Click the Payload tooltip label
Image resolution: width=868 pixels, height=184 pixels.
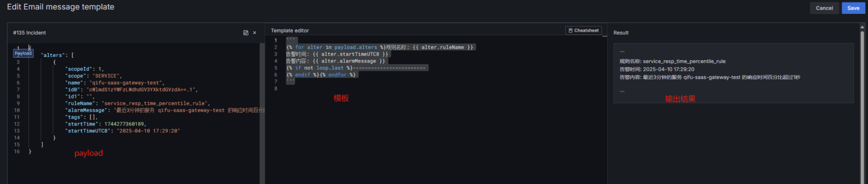coord(23,53)
